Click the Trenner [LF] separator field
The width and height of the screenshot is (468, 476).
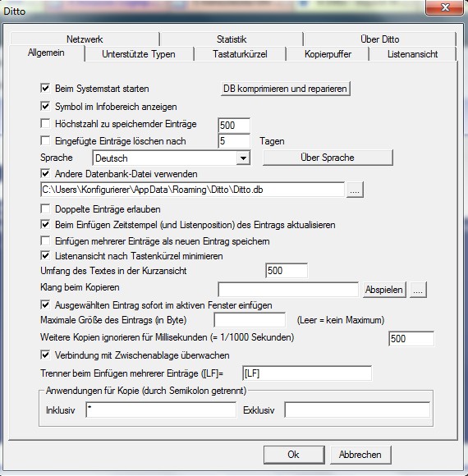coord(307,373)
